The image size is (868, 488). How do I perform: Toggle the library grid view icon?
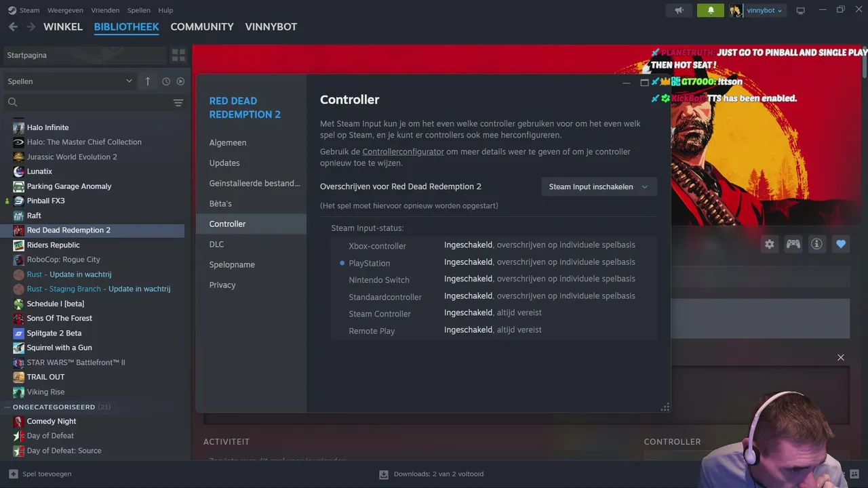178,55
